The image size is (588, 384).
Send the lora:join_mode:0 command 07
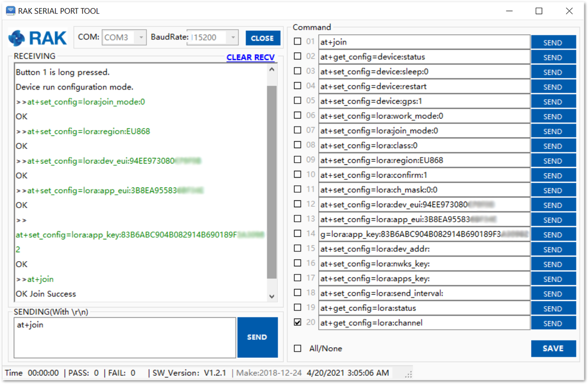[553, 131]
